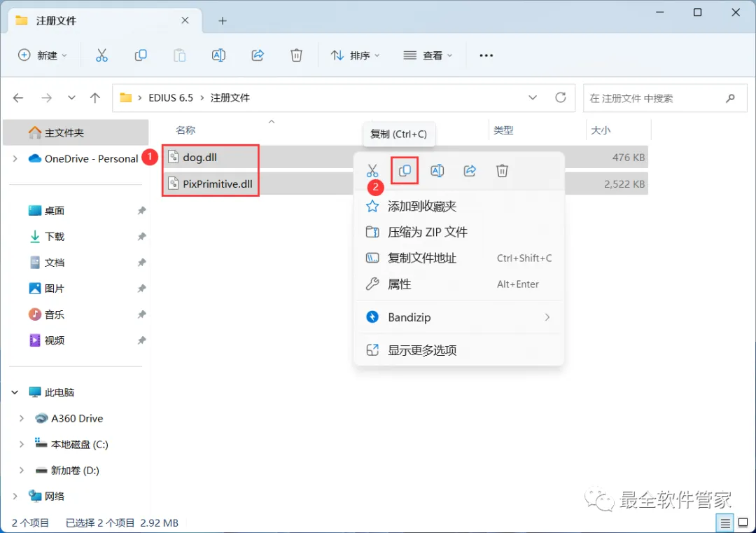Unpin 桌面 via its pin icon
This screenshot has width=756, height=533.
(141, 211)
